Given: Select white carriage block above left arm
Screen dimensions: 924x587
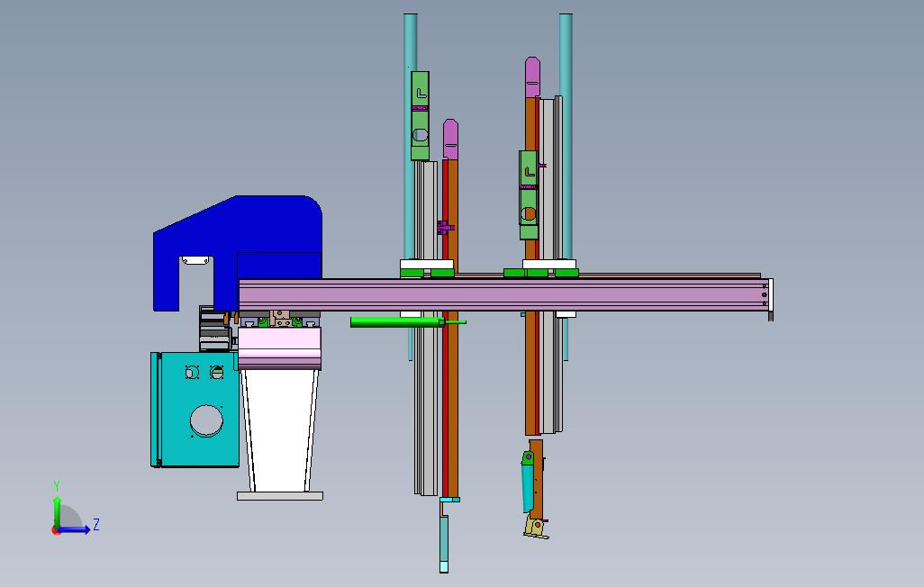Looking at the screenshot, I should [x=427, y=264].
